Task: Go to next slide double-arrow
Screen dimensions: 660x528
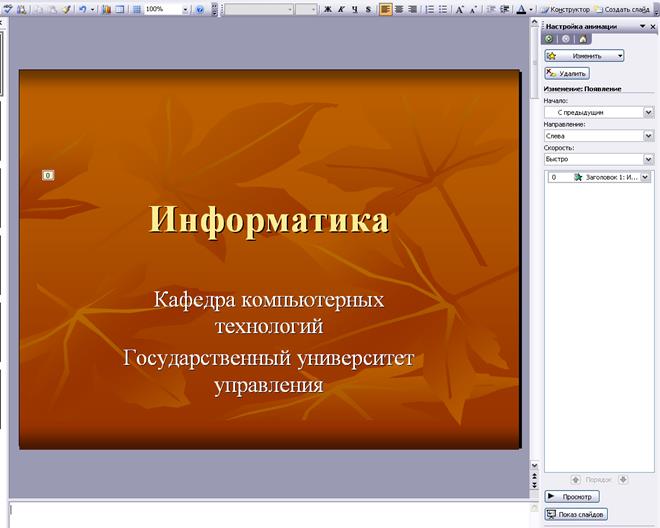Action: coord(535,485)
